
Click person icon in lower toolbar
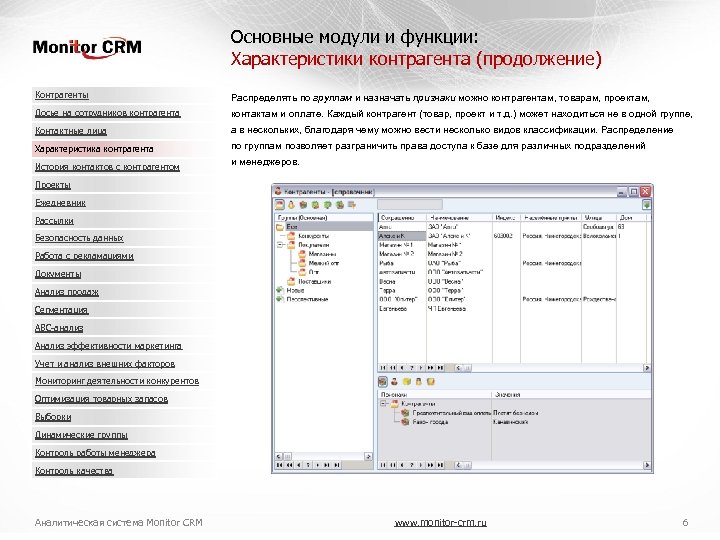coord(394,382)
